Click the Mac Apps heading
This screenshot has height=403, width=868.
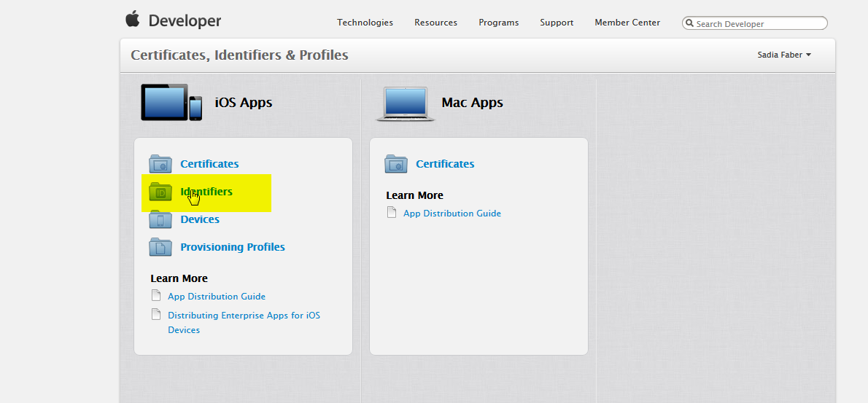tap(472, 103)
